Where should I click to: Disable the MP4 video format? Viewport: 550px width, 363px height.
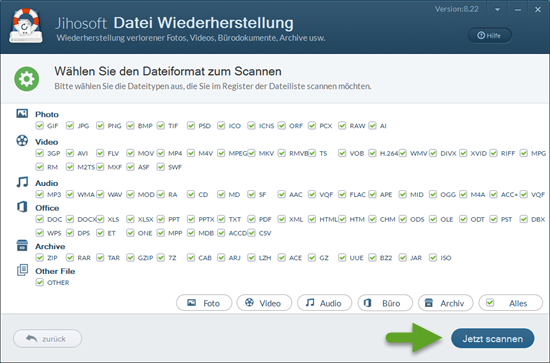click(161, 153)
